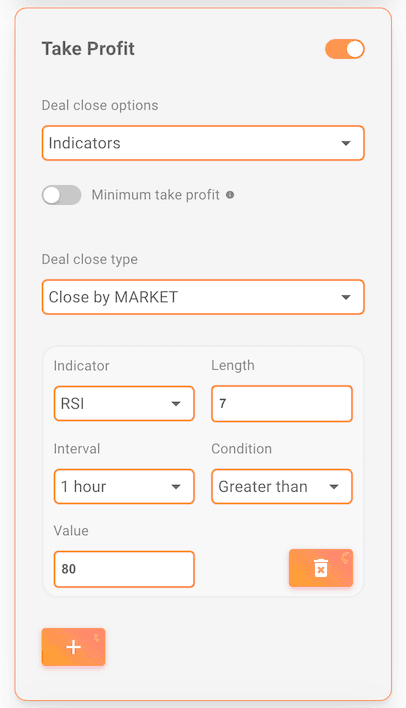Open the Deal close options Indicators dropdown
The height and width of the screenshot is (708, 406).
[203, 143]
